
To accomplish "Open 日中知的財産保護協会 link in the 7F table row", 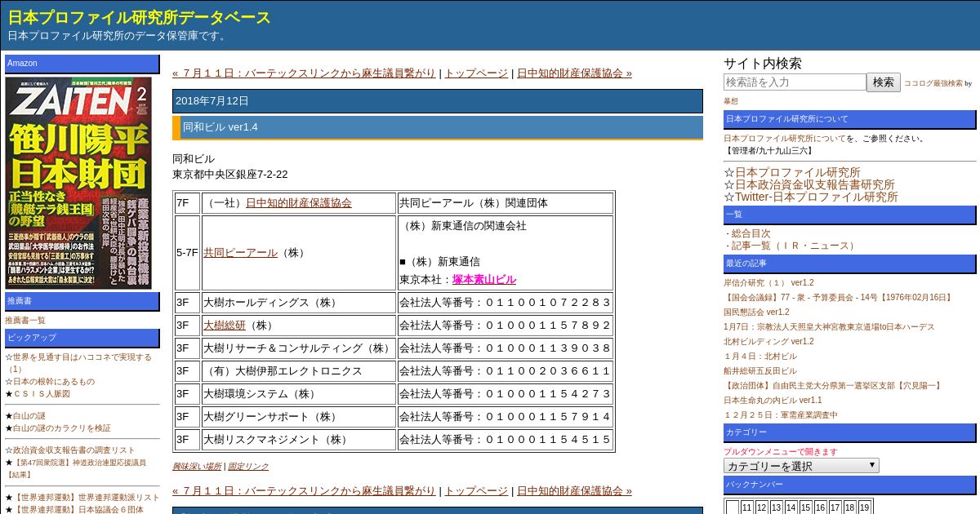I will (299, 203).
